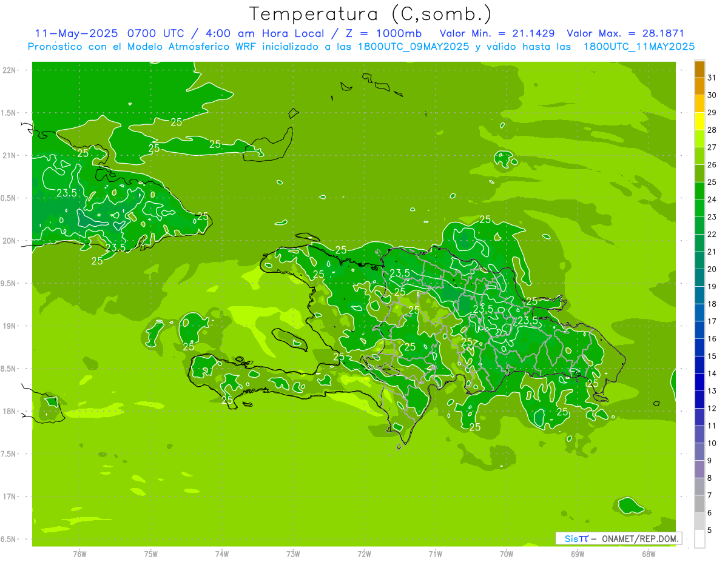Click the colorbar swatch between 30 and 31
Image resolution: width=728 pixels, height=562 pixels.
click(x=699, y=86)
